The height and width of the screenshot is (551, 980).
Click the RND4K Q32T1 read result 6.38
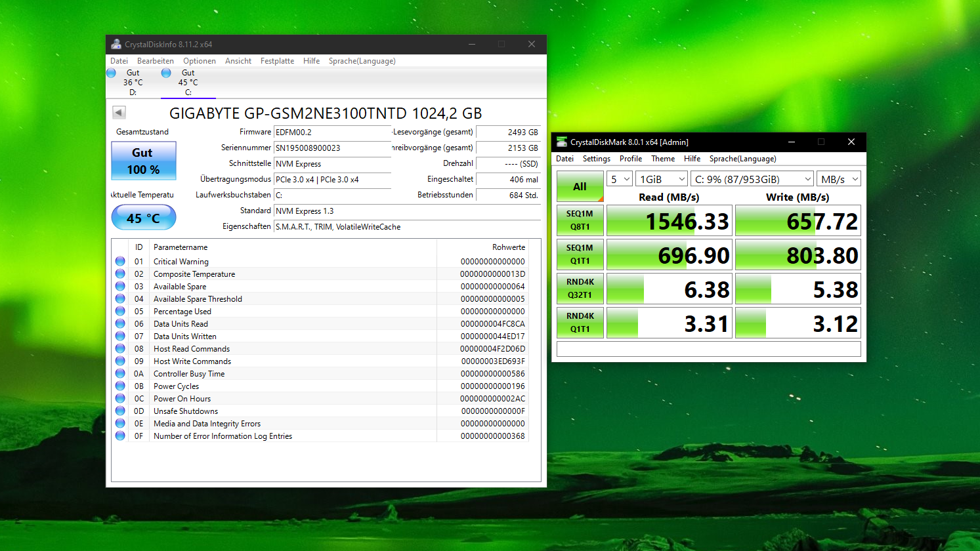pyautogui.click(x=668, y=289)
